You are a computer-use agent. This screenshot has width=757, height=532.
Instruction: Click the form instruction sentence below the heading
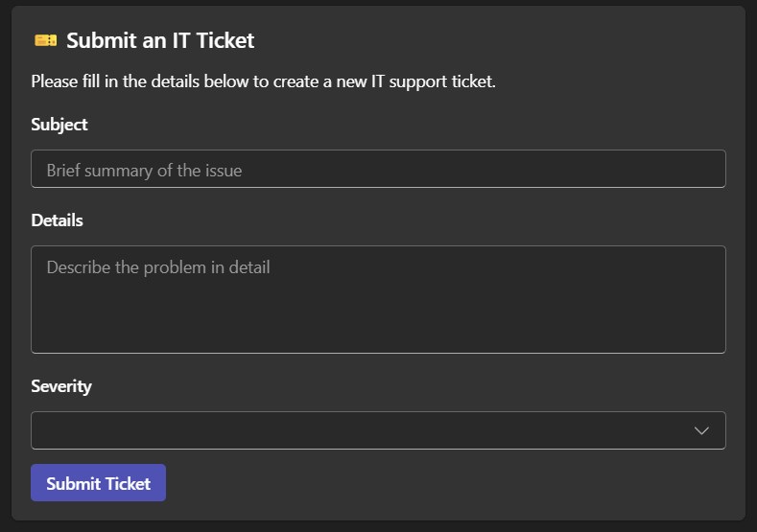(x=263, y=81)
